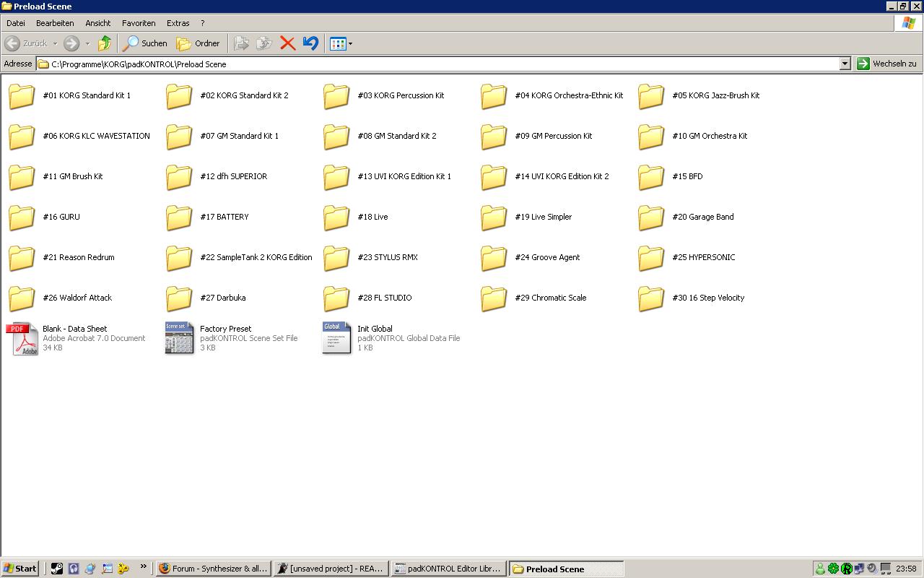Image resolution: width=924 pixels, height=578 pixels.
Task: Open the Zurück back history dropdown arrow
Action: (55, 43)
